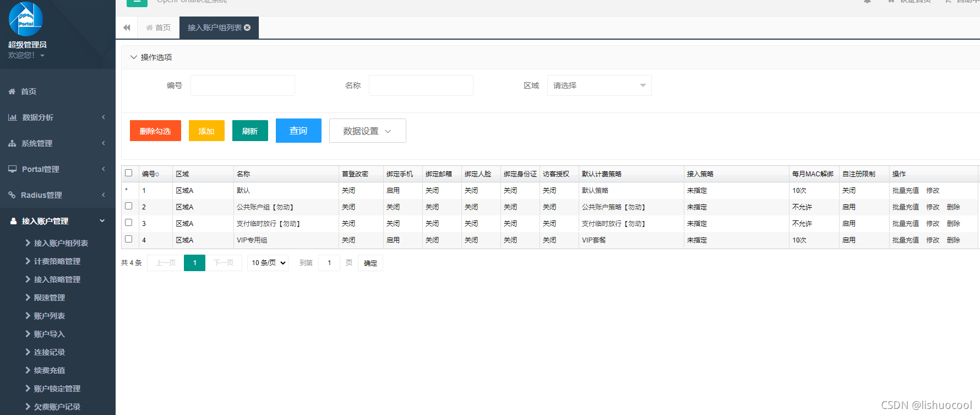Click the sort arrows beside 编号 header
The image size is (980, 415).
157,174
